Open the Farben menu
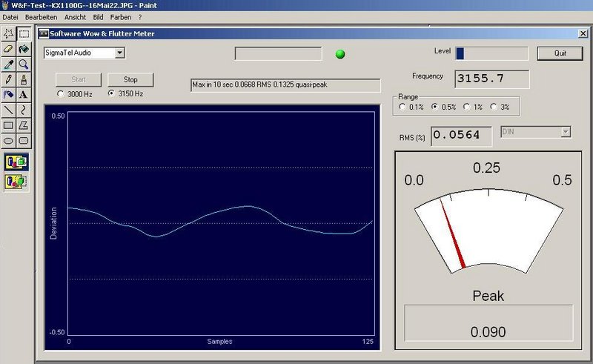 (x=121, y=17)
